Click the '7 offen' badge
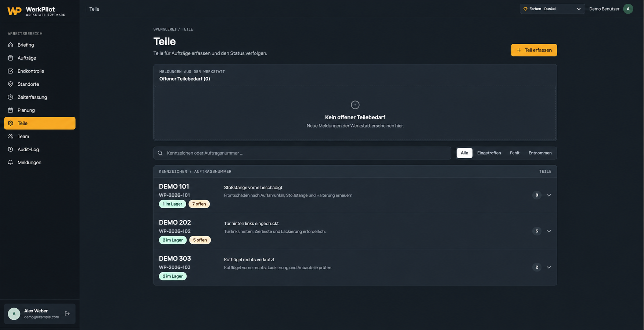 pyautogui.click(x=199, y=204)
